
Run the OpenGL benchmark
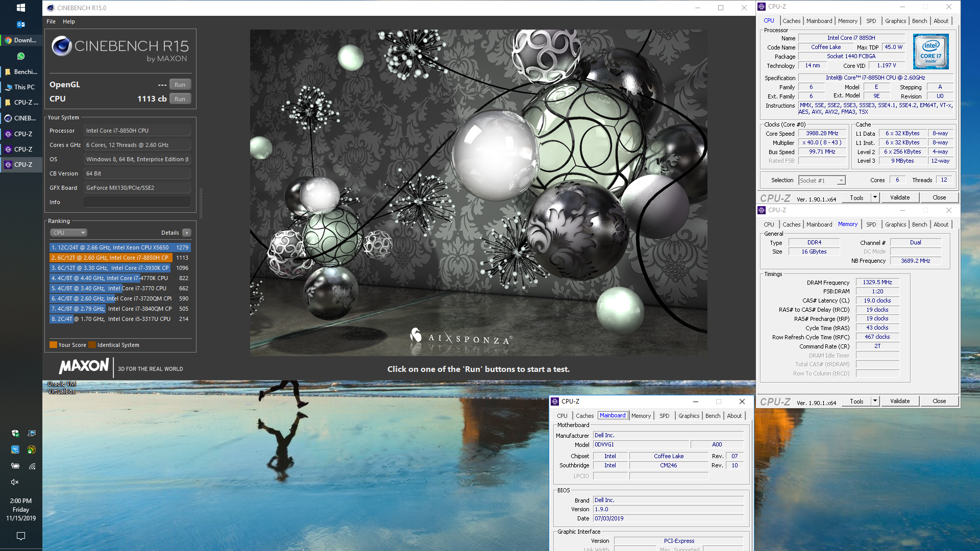coord(180,85)
